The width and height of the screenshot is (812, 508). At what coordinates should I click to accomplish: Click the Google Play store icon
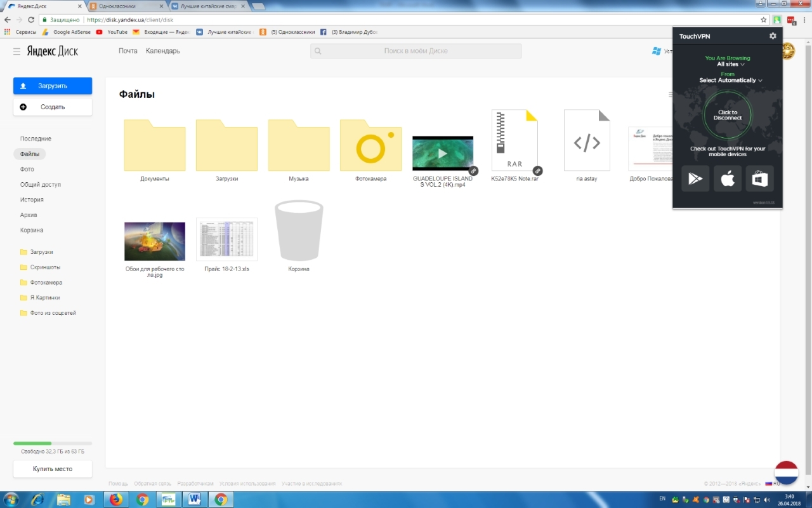695,178
